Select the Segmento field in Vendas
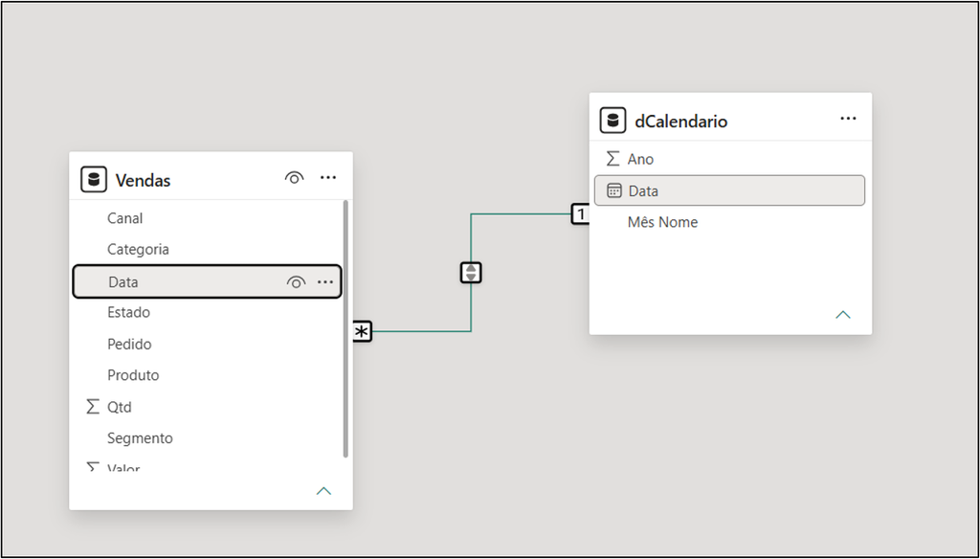This screenshot has width=980, height=559. (207, 438)
